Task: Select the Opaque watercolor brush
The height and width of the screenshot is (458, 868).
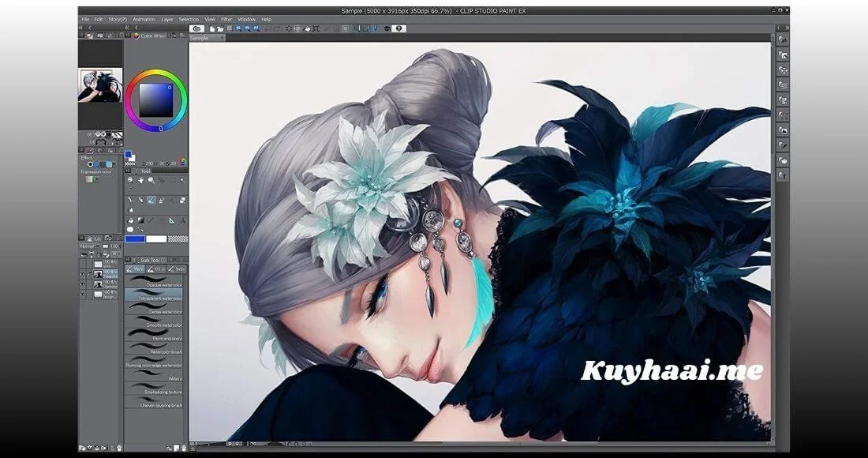Action: (153, 281)
